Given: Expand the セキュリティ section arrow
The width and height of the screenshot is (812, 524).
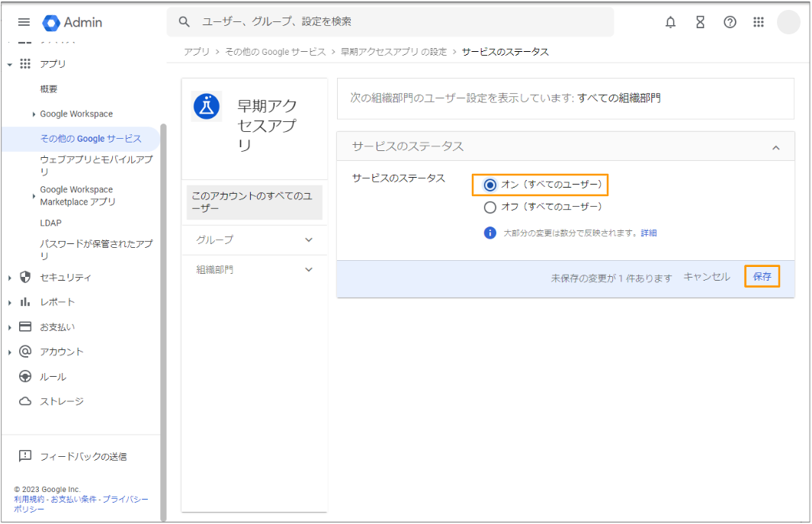Looking at the screenshot, I should point(10,278).
